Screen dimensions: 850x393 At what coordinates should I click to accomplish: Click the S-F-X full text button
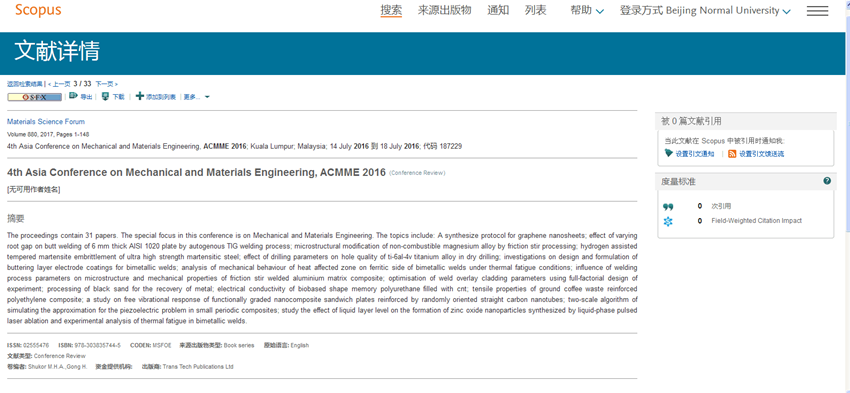[x=35, y=97]
